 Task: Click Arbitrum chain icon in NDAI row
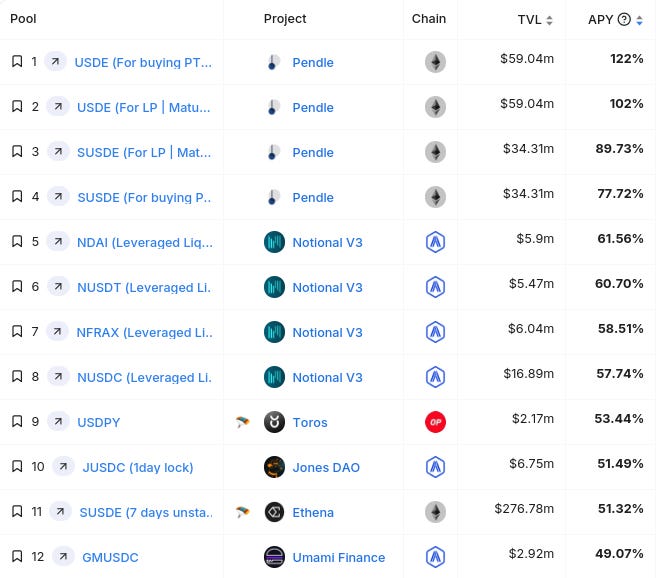pyautogui.click(x=435, y=242)
